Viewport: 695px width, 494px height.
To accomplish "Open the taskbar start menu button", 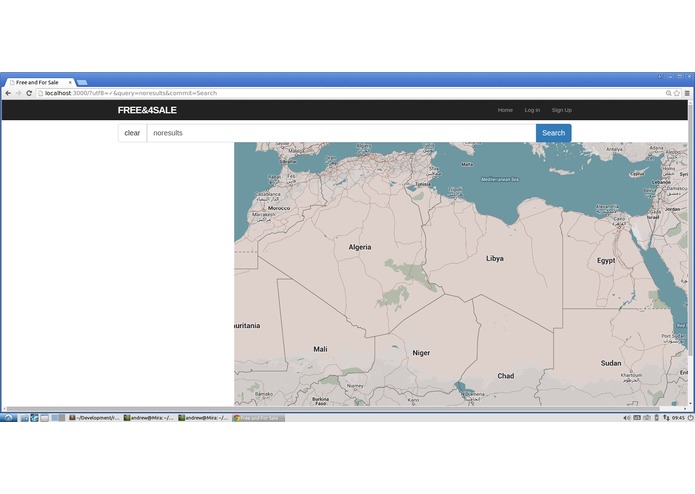I will (x=8, y=418).
